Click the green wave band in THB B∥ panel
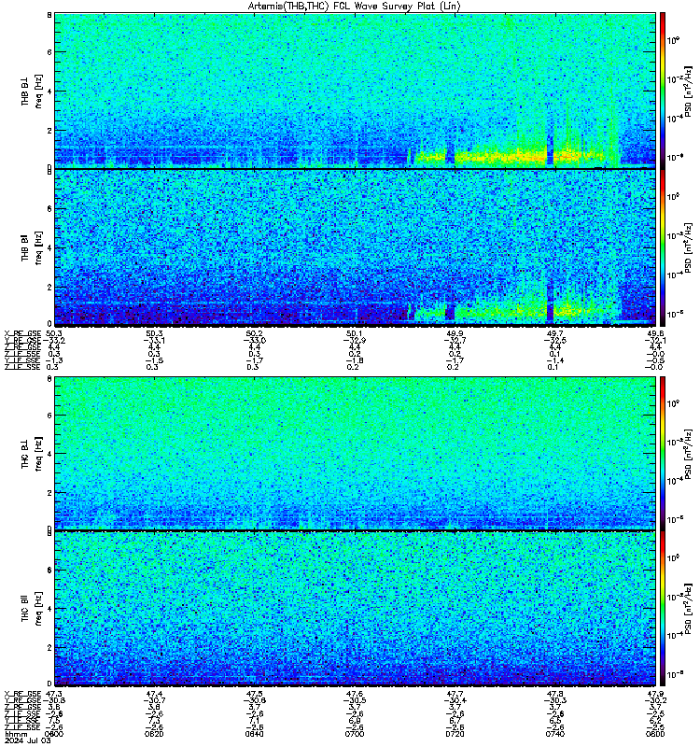 510,313
